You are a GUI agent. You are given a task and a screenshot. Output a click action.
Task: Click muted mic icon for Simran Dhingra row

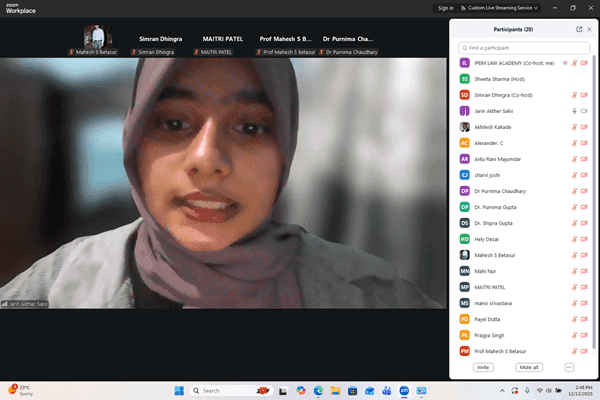coord(574,95)
